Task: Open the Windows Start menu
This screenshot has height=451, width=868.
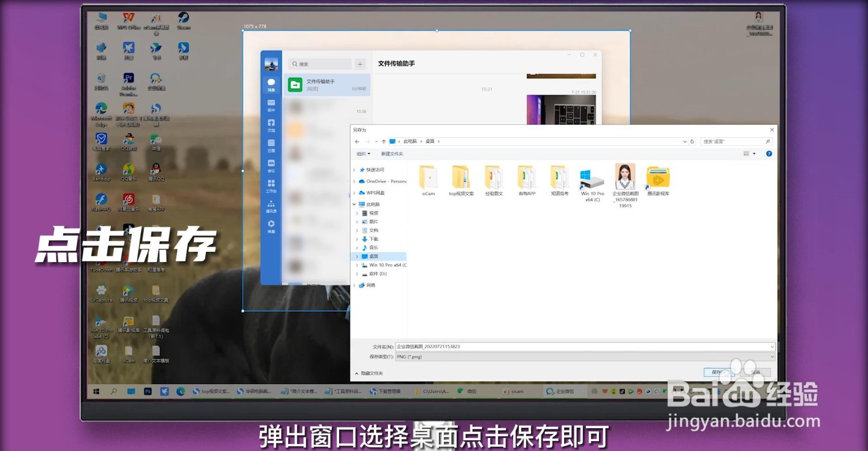Action: click(x=97, y=391)
